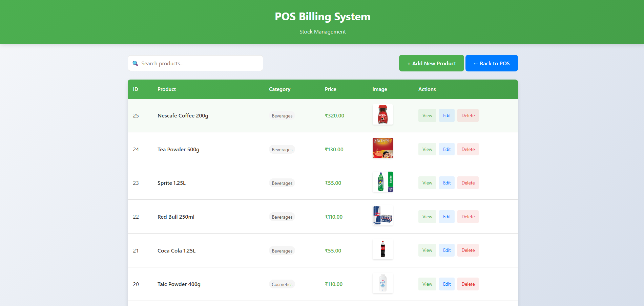
Task: Click the Tea Powder 3 Roses thumbnail
Action: click(x=382, y=148)
